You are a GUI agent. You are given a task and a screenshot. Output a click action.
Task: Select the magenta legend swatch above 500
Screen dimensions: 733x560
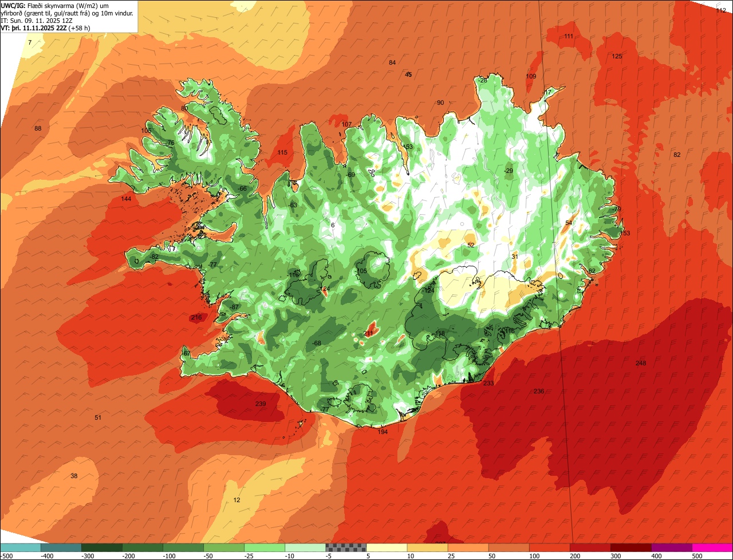(712, 547)
